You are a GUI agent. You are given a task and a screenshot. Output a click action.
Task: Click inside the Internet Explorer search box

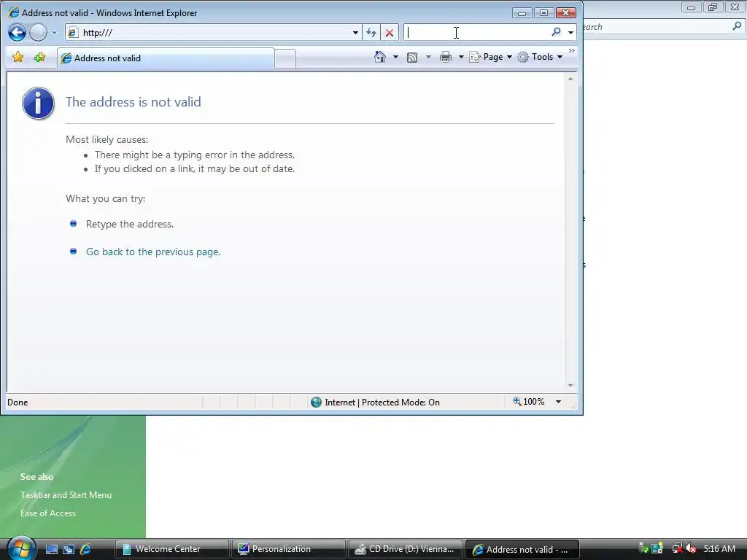click(x=476, y=32)
